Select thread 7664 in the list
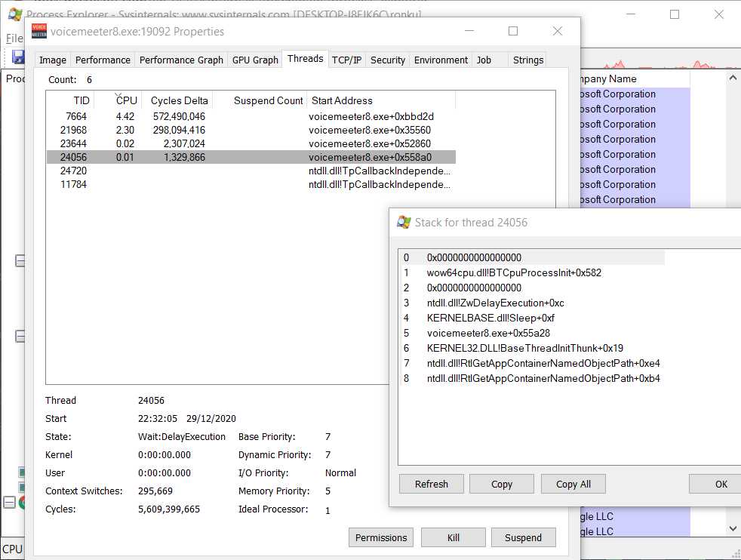This screenshot has height=560, width=741. tap(76, 116)
